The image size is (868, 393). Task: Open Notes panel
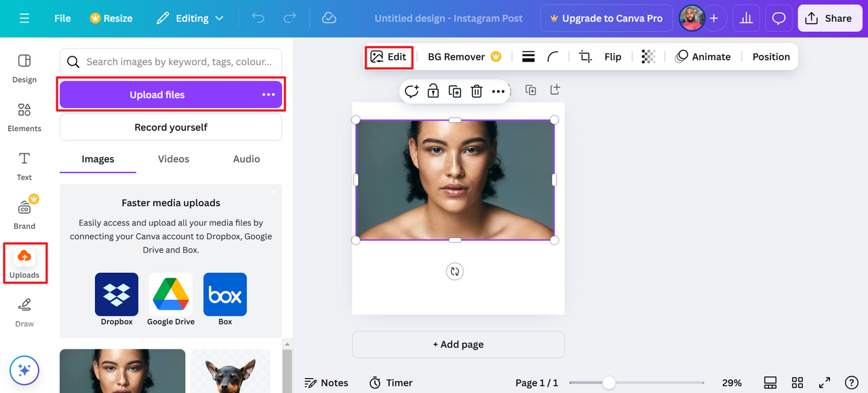tap(326, 383)
